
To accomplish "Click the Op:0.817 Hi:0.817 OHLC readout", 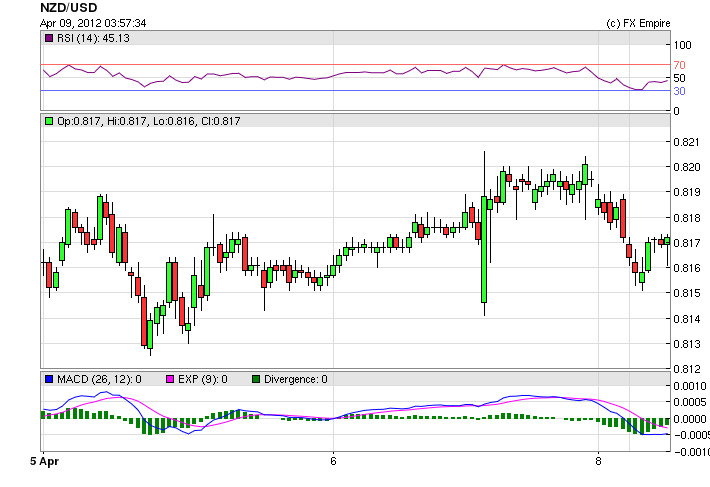I will click(x=149, y=121).
